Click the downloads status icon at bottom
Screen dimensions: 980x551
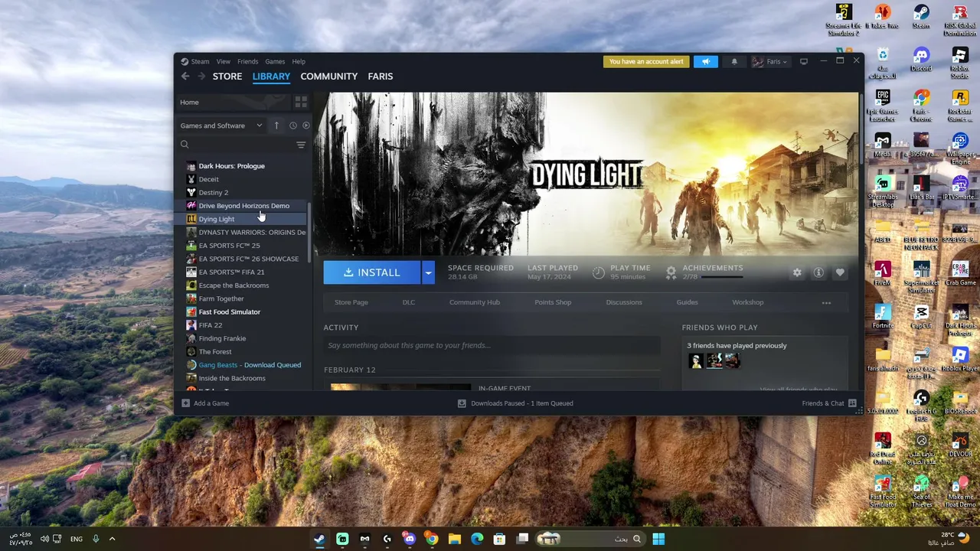pyautogui.click(x=462, y=403)
